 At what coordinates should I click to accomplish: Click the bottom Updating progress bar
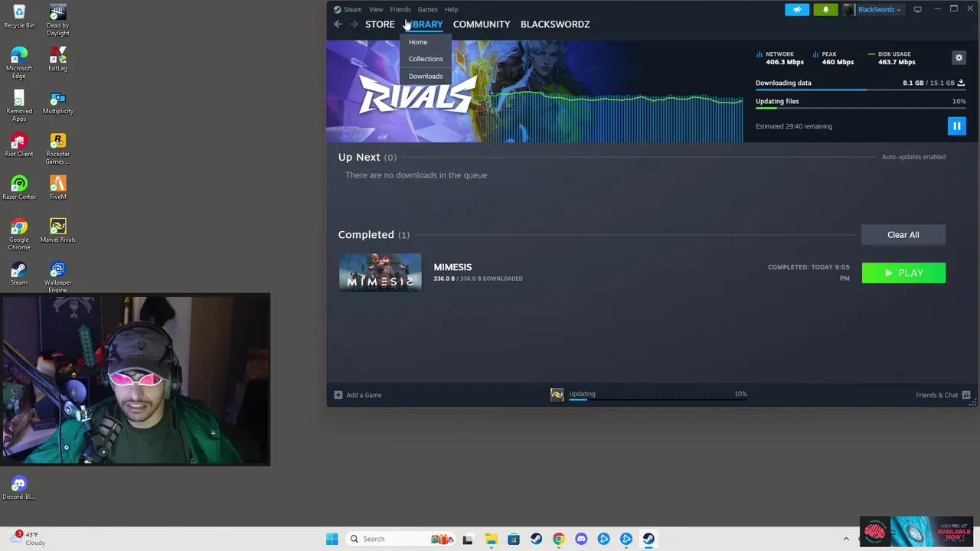pos(658,399)
